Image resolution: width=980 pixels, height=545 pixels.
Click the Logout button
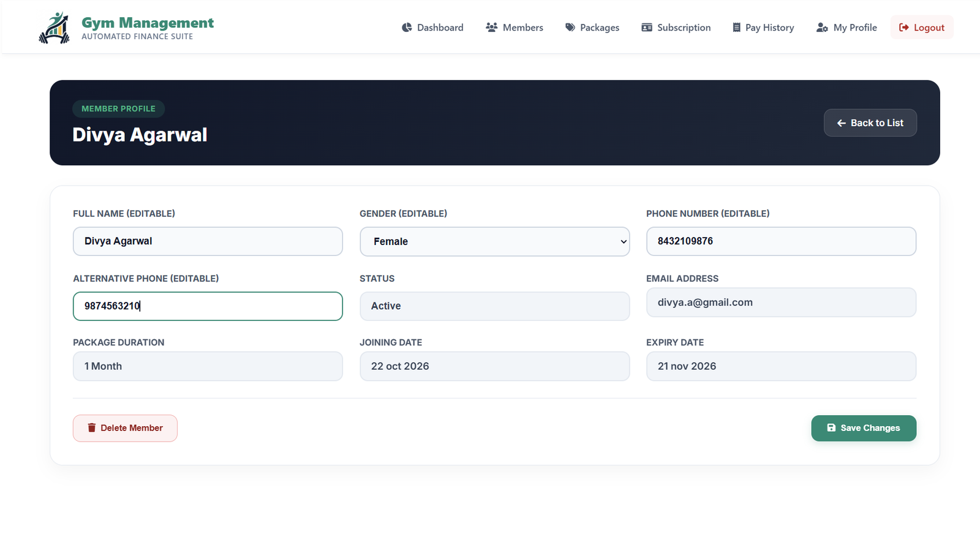click(x=922, y=28)
